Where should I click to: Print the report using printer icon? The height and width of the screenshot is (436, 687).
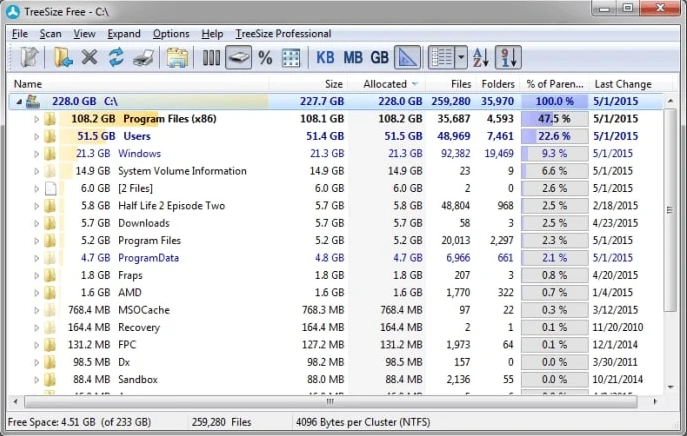144,57
